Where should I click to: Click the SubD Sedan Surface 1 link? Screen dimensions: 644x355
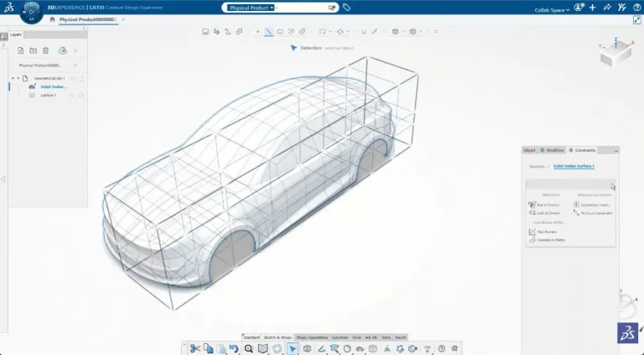(x=574, y=166)
